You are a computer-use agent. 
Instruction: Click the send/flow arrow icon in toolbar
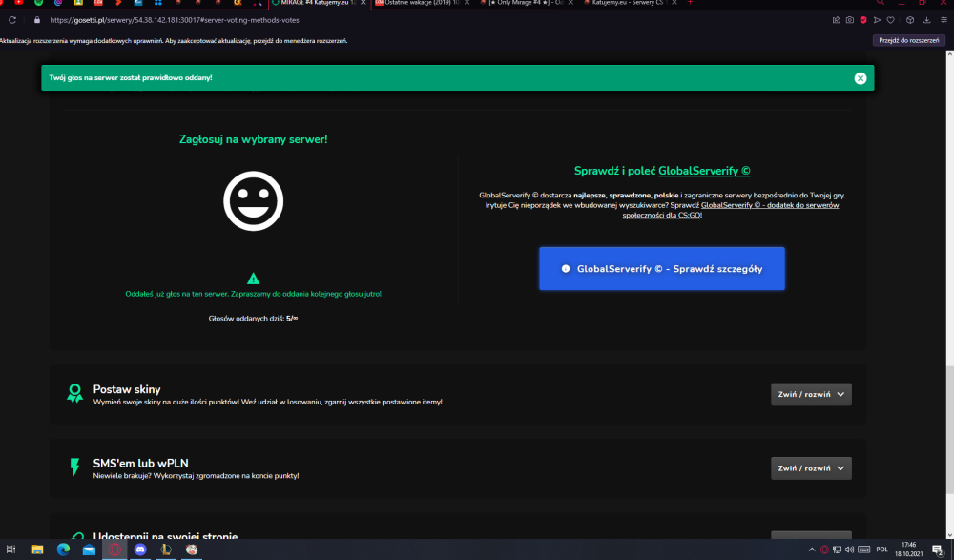pos(877,20)
